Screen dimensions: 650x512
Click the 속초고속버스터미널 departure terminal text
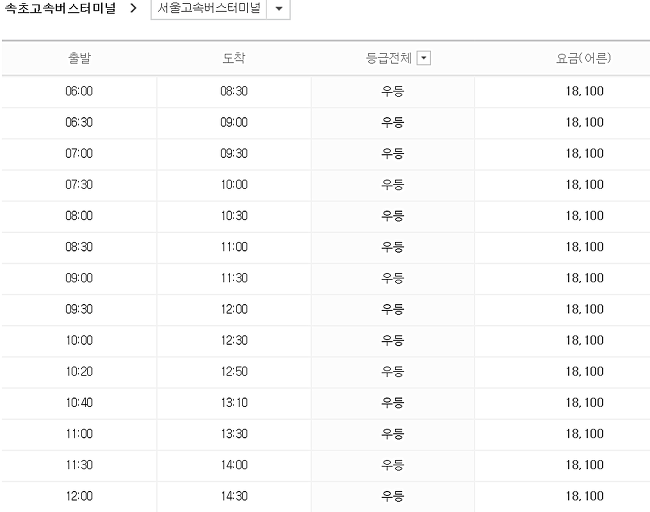click(x=60, y=8)
